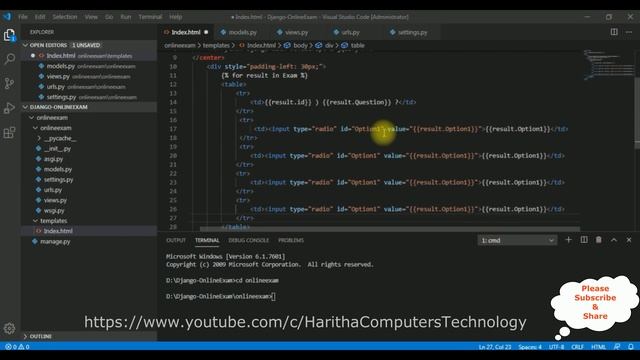Maximize the terminal panel size
The image size is (640, 360).
click(614, 240)
